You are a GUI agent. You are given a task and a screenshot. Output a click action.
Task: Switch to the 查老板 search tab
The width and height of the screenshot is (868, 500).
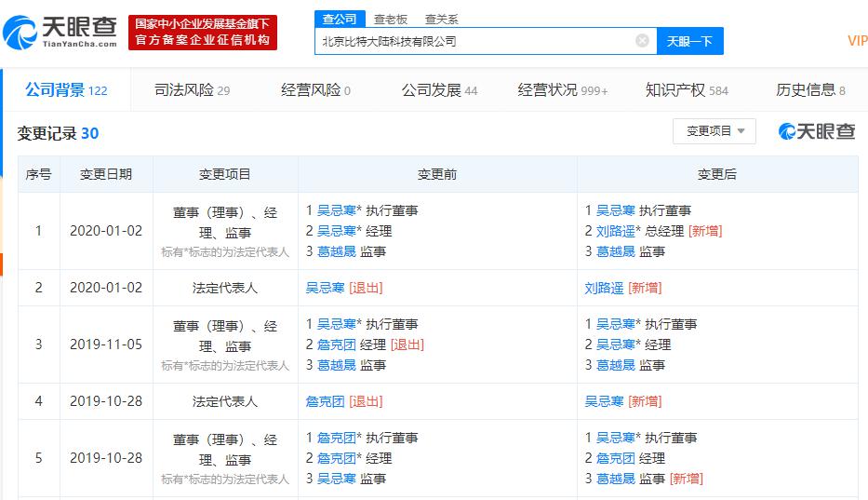[390, 20]
